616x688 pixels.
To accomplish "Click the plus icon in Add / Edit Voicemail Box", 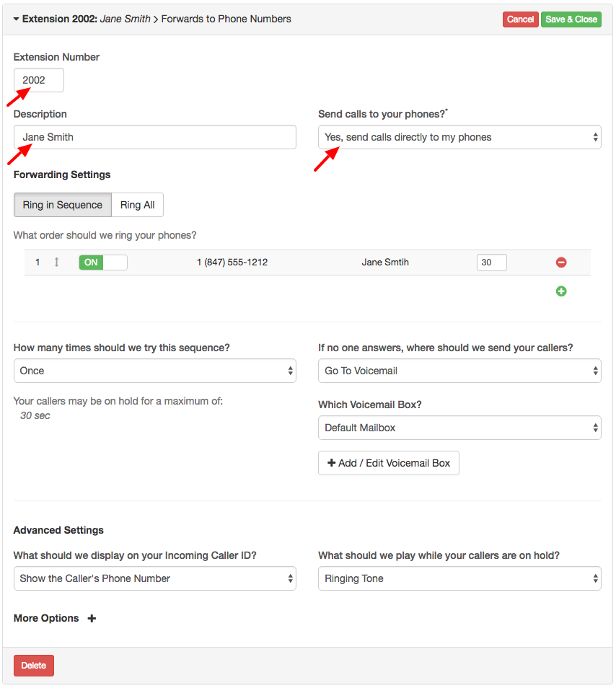I will click(x=331, y=462).
